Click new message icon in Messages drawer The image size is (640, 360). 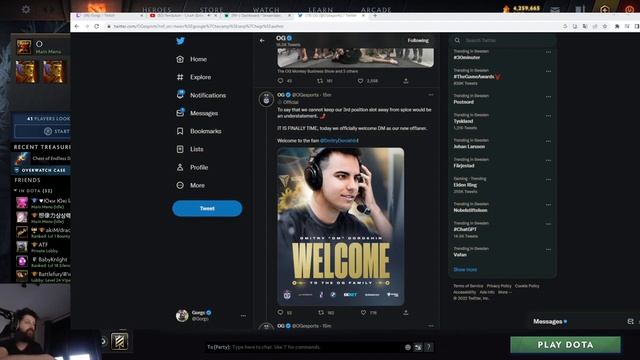point(630,322)
